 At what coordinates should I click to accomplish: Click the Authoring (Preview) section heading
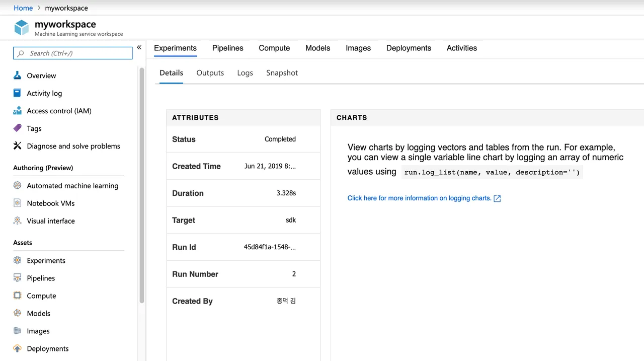click(x=43, y=168)
